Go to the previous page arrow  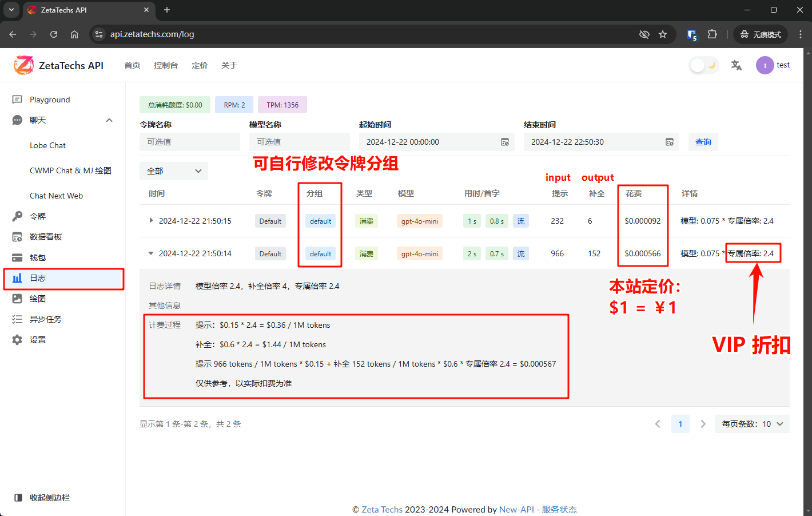coord(658,424)
